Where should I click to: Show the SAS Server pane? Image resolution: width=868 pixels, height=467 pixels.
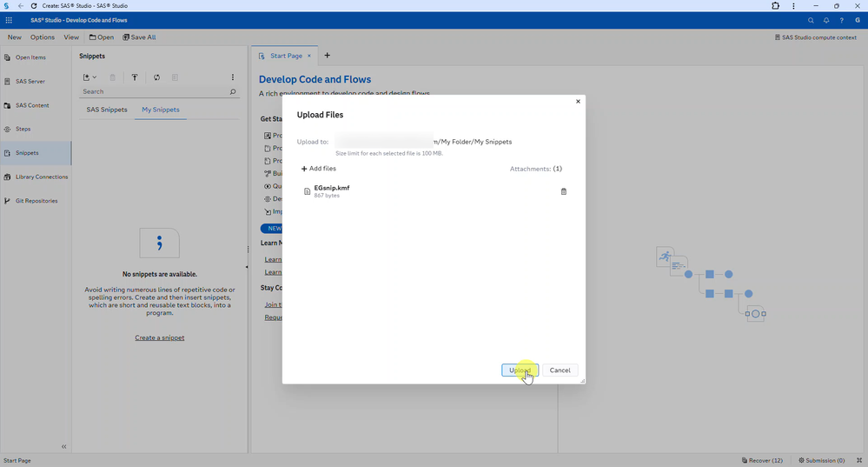point(36,82)
